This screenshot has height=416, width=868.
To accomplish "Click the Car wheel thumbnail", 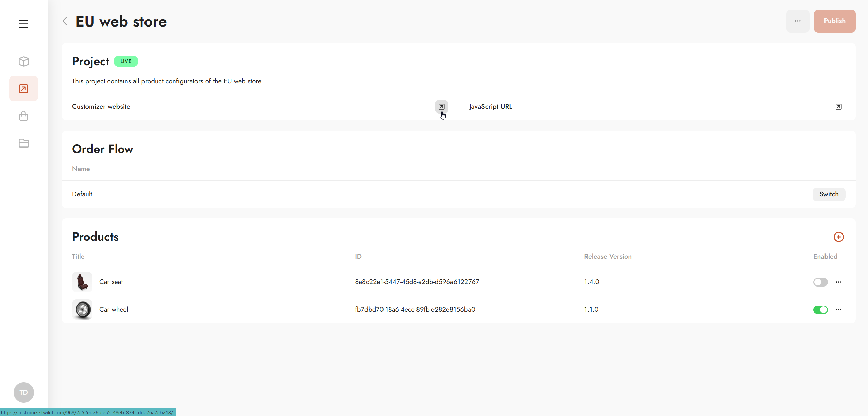I will click(x=82, y=310).
